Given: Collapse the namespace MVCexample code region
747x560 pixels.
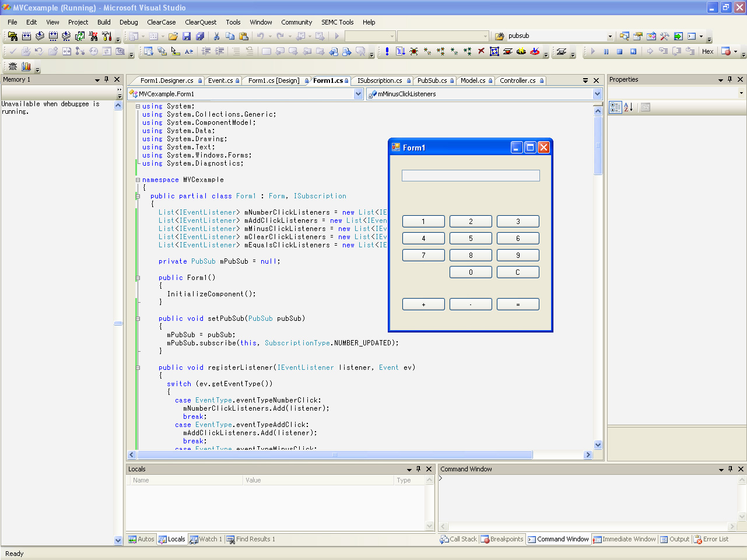Looking at the screenshot, I should [138, 180].
